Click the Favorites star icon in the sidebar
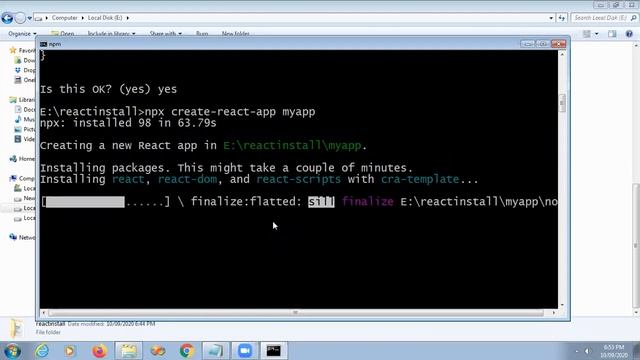 point(13,50)
